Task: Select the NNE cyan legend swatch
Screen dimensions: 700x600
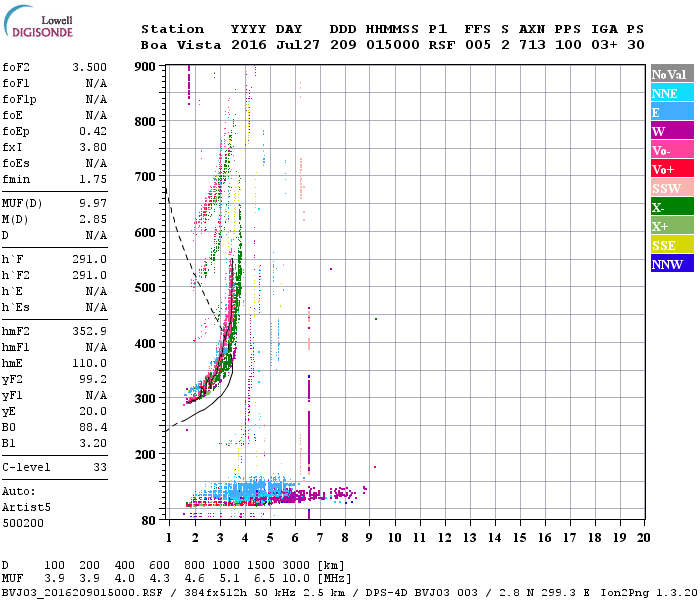Action: tap(672, 93)
